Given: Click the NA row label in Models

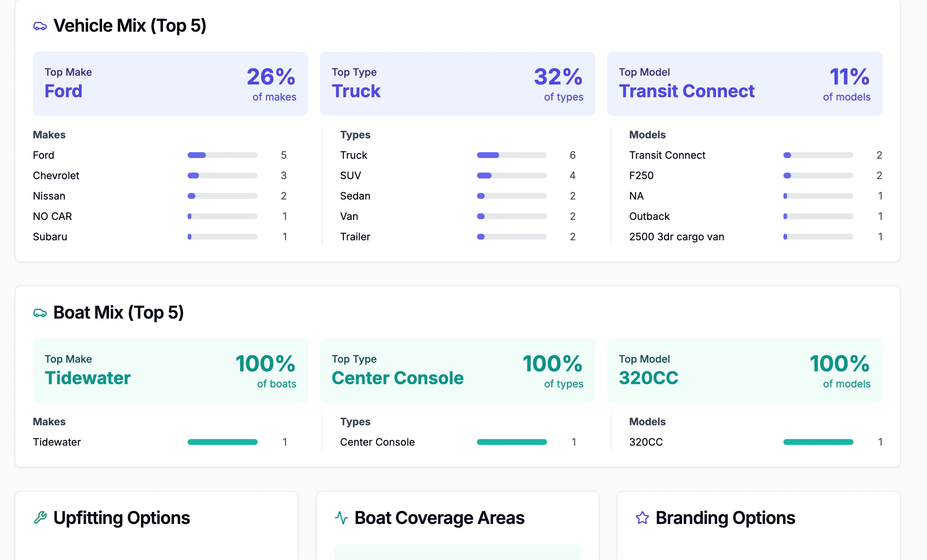Looking at the screenshot, I should (637, 196).
